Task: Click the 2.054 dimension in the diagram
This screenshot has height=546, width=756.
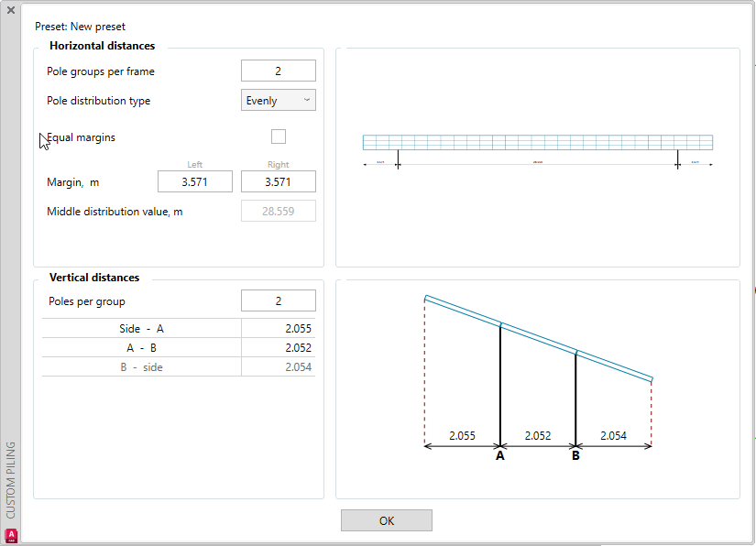Action: pos(613,436)
